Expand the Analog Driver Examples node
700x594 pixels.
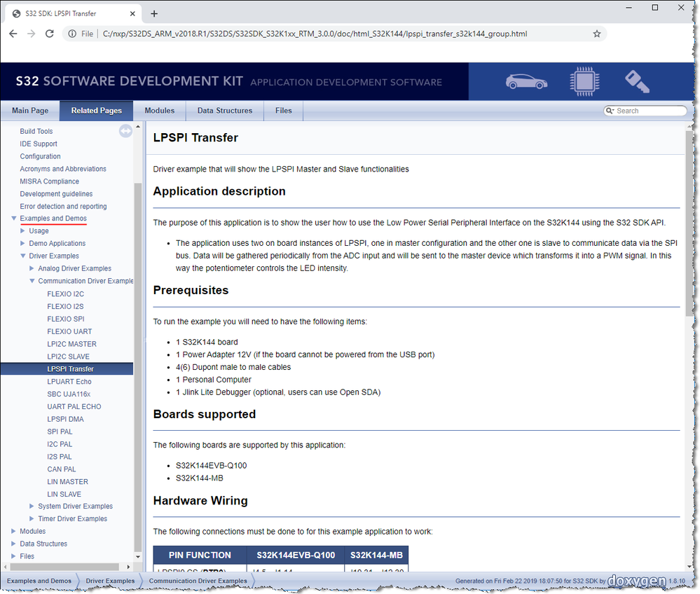tap(32, 268)
